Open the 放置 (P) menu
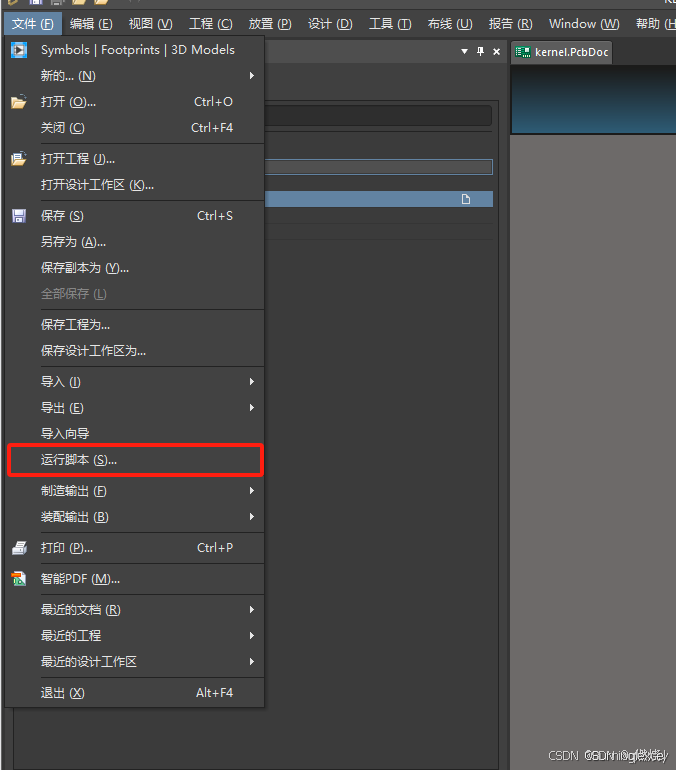The image size is (676, 770). [x=270, y=24]
